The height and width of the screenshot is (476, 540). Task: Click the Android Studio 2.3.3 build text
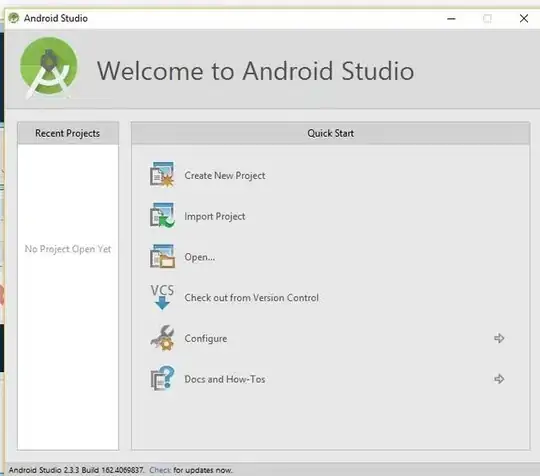(76, 470)
